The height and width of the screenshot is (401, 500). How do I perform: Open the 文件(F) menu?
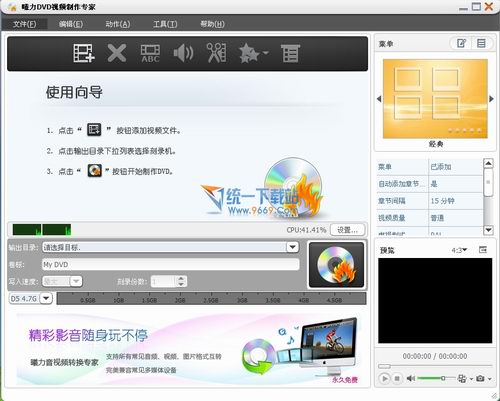click(x=24, y=24)
